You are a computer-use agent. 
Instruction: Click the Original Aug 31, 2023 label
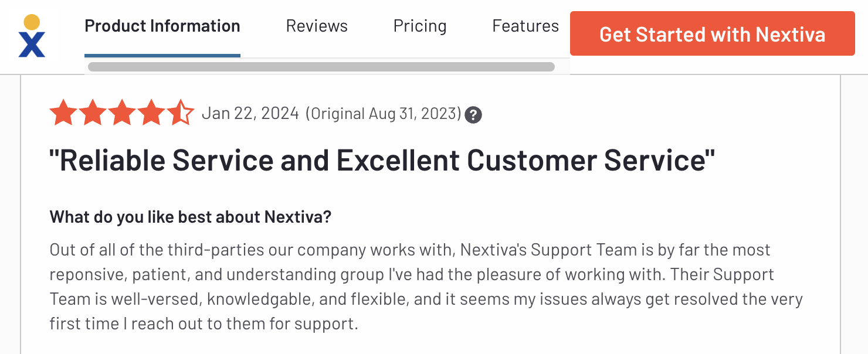(x=384, y=114)
